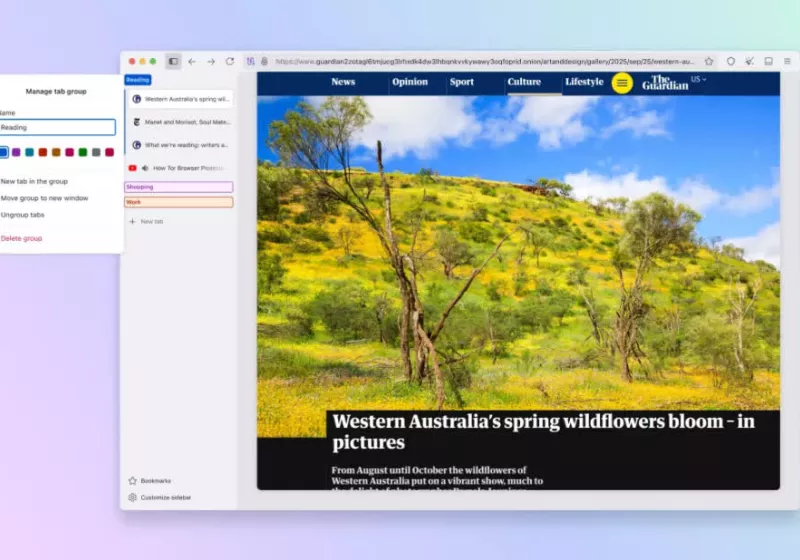Open the Opinion section
The width and height of the screenshot is (800, 560).
tap(410, 82)
